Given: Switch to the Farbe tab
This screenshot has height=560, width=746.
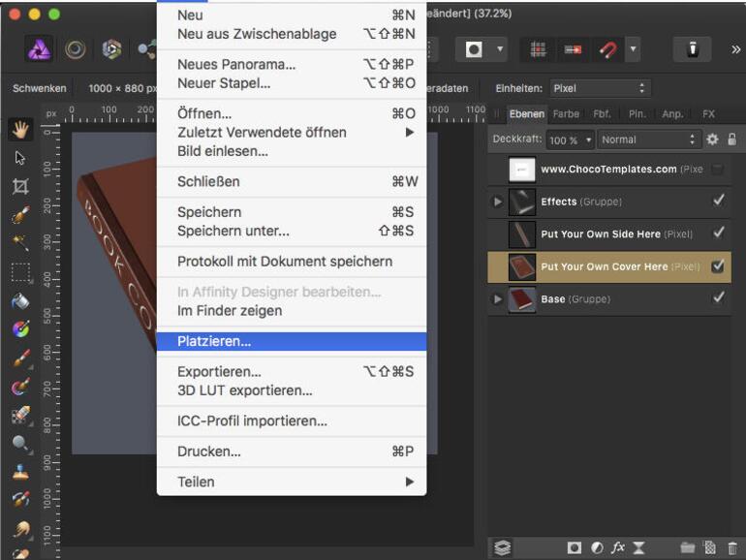Looking at the screenshot, I should (x=566, y=114).
